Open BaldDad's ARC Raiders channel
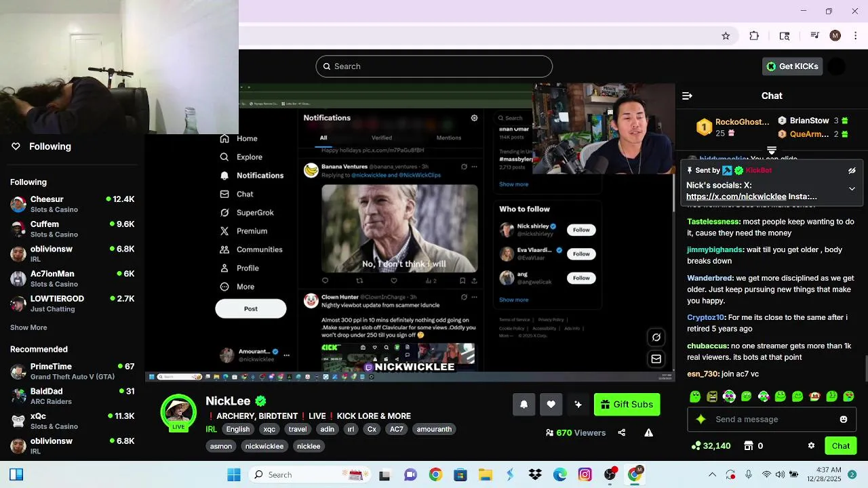The width and height of the screenshot is (868, 488). 72,396
